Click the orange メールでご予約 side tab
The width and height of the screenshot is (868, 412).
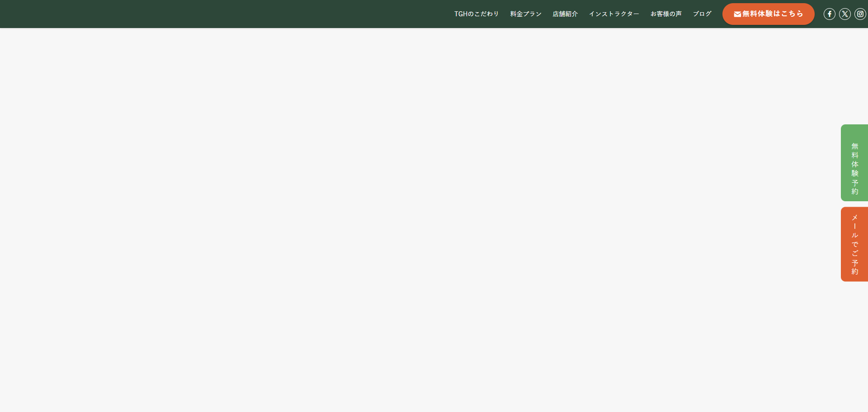click(x=854, y=244)
